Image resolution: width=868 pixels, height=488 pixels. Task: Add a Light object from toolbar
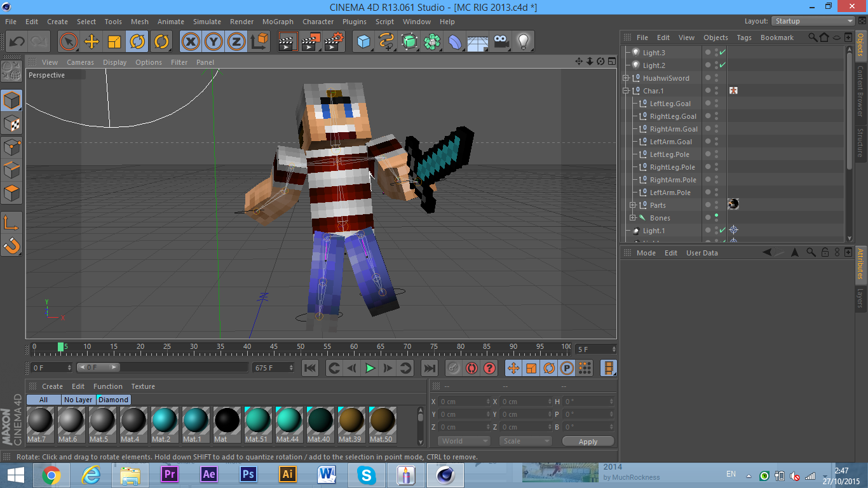tap(523, 42)
